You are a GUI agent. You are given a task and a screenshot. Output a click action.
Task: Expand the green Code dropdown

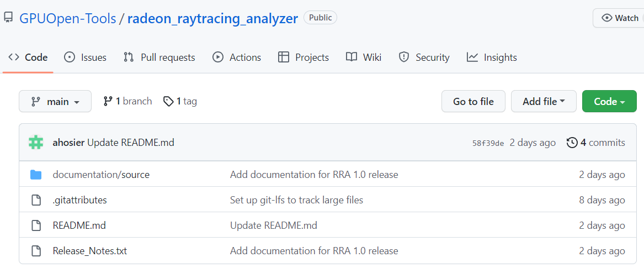tap(609, 101)
